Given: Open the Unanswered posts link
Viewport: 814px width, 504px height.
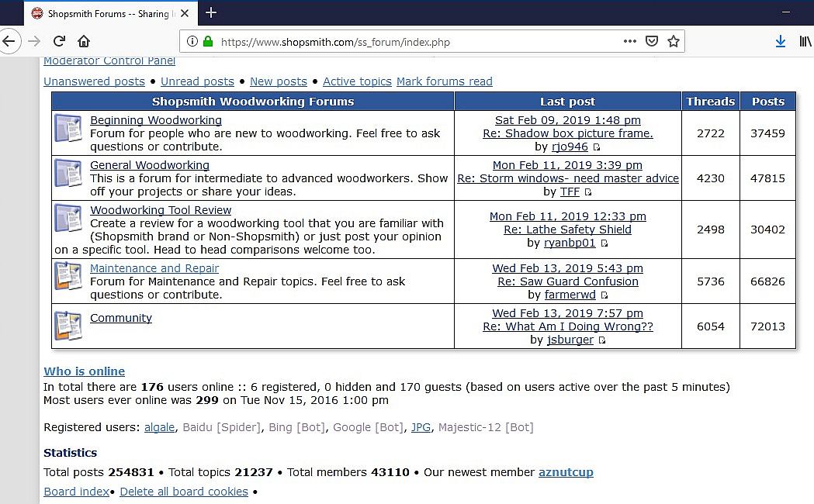Looking at the screenshot, I should tap(94, 81).
